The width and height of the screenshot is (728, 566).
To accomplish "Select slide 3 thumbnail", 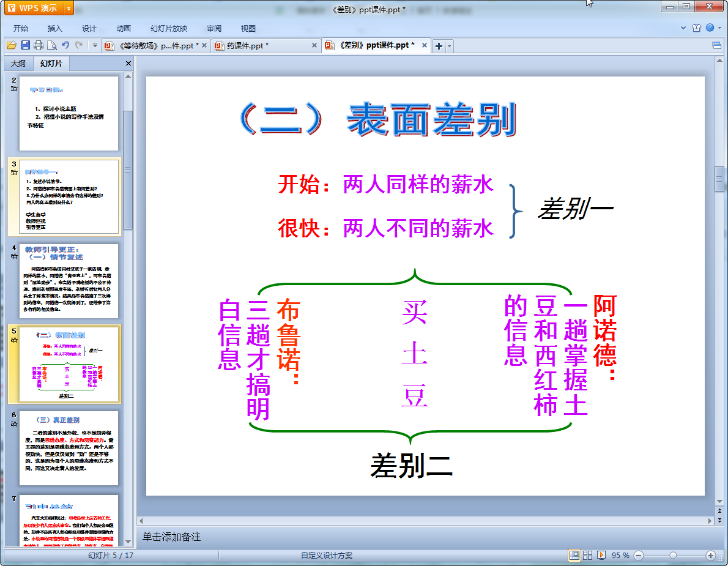I will click(x=69, y=197).
